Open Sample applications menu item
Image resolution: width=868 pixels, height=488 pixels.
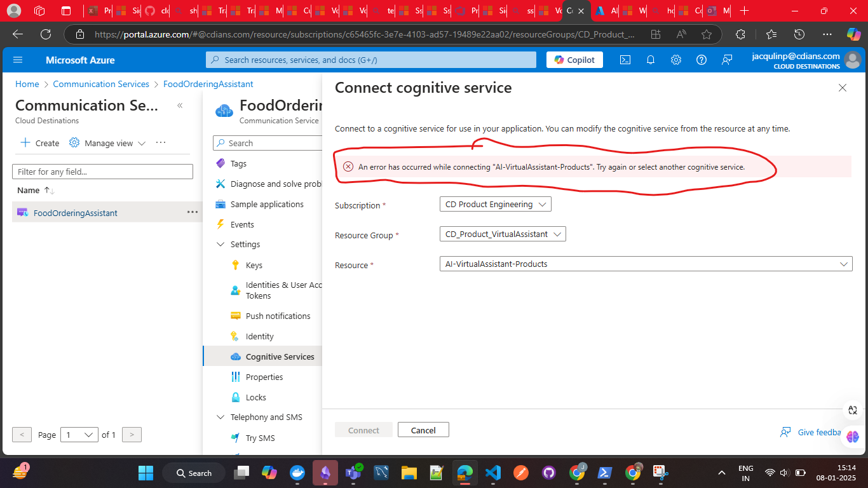pos(267,204)
